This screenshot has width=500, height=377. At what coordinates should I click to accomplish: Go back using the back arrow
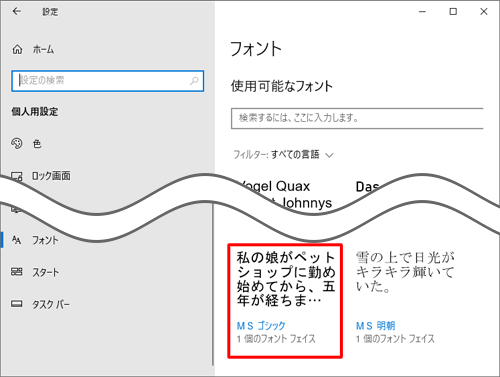17,12
